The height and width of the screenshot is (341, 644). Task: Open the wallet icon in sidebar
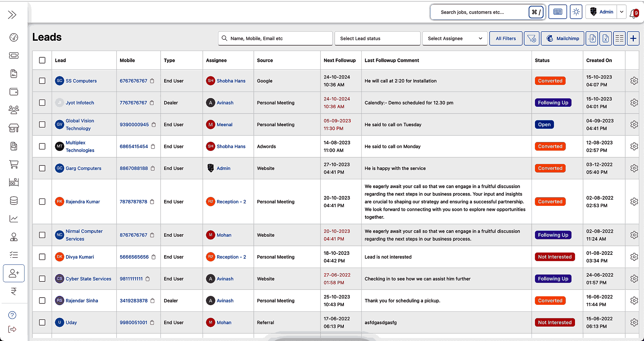point(14,92)
